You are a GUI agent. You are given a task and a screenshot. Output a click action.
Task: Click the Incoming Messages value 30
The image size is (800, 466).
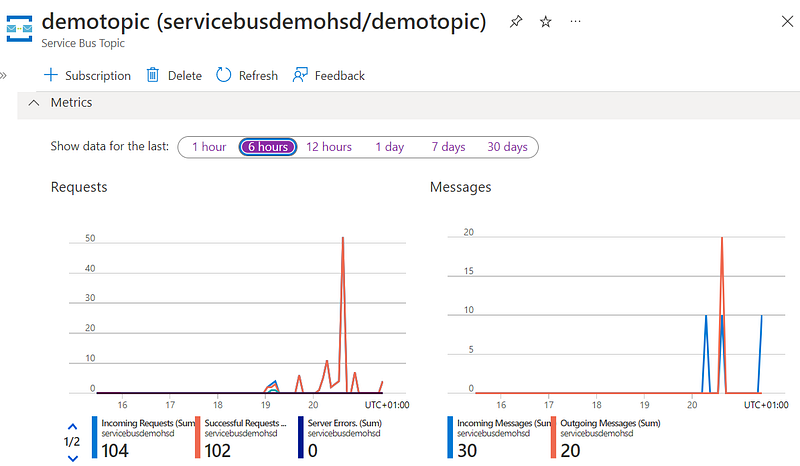[467, 451]
